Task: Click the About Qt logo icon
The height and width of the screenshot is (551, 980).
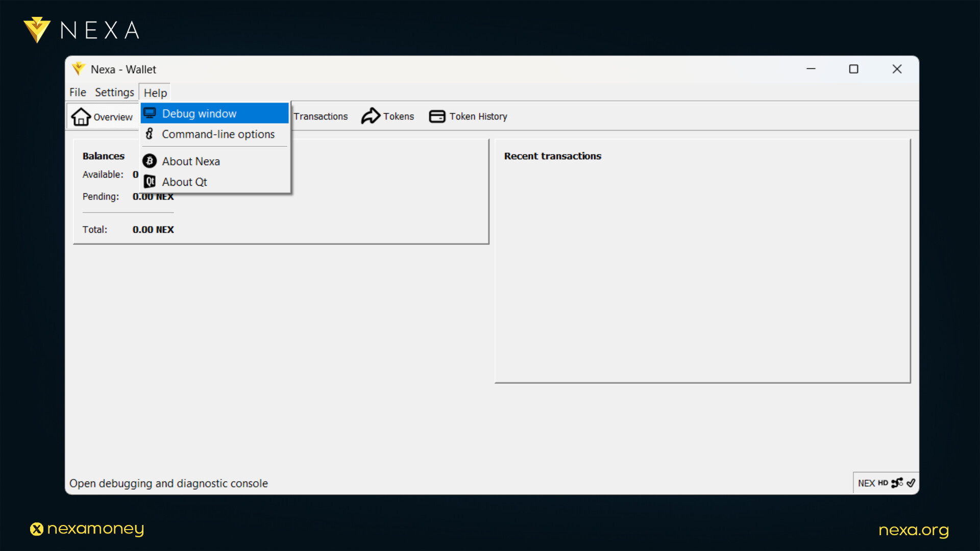Action: click(150, 182)
